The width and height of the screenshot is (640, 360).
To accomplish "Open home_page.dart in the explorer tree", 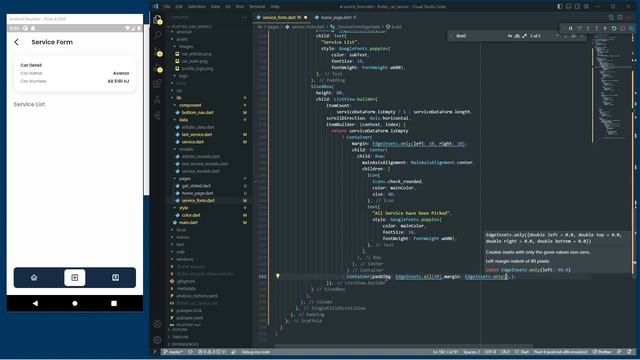I will 197,193.
